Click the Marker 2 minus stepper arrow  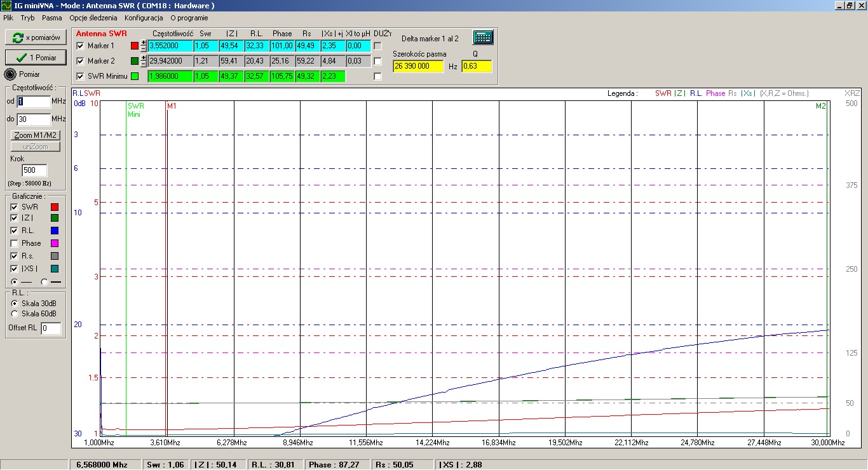144,64
